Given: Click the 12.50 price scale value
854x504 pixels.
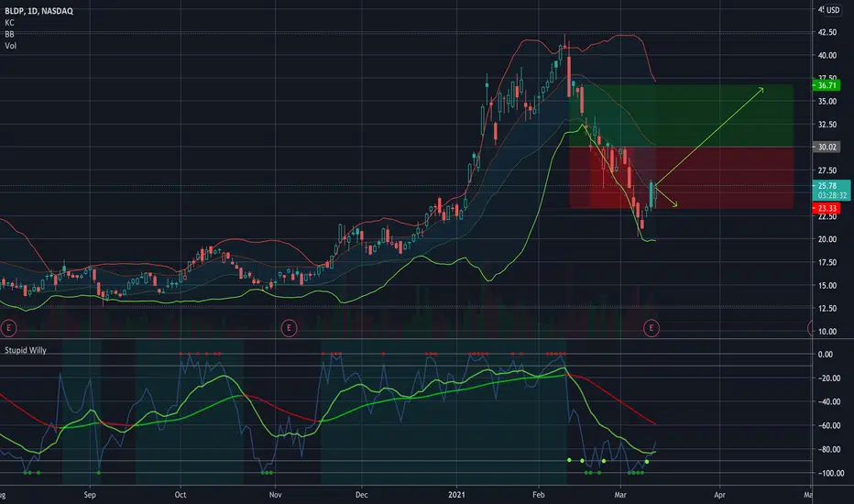Looking at the screenshot, I should (827, 309).
